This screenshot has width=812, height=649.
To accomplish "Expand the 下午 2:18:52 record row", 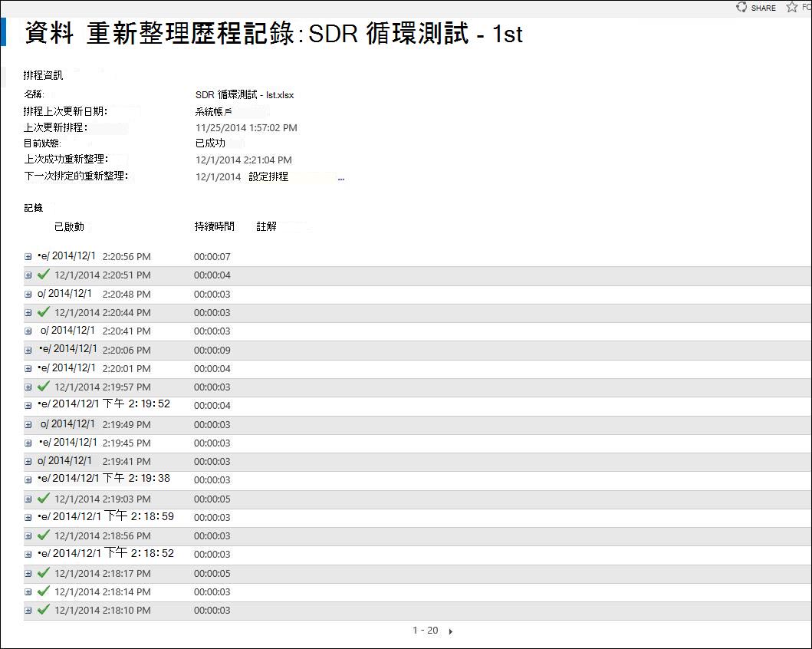I will [28, 554].
